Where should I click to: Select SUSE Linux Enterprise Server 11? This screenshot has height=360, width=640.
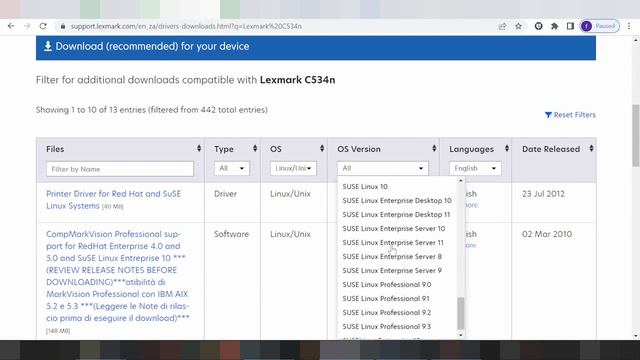click(x=397, y=242)
